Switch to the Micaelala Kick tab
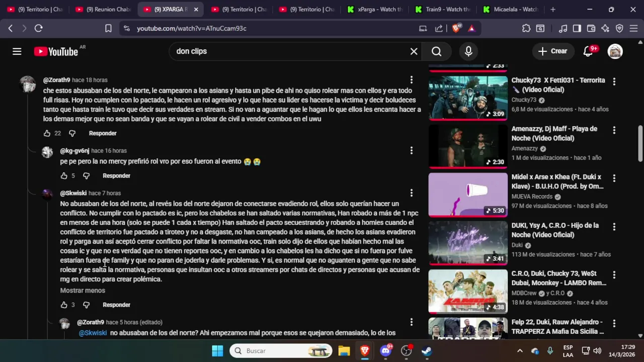 tap(511, 9)
